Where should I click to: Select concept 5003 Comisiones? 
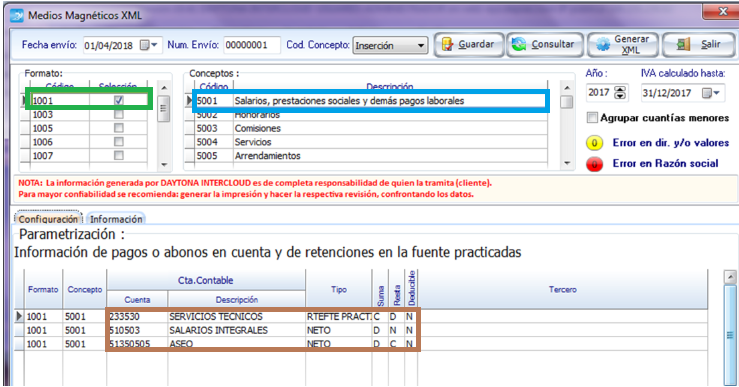tap(370, 128)
